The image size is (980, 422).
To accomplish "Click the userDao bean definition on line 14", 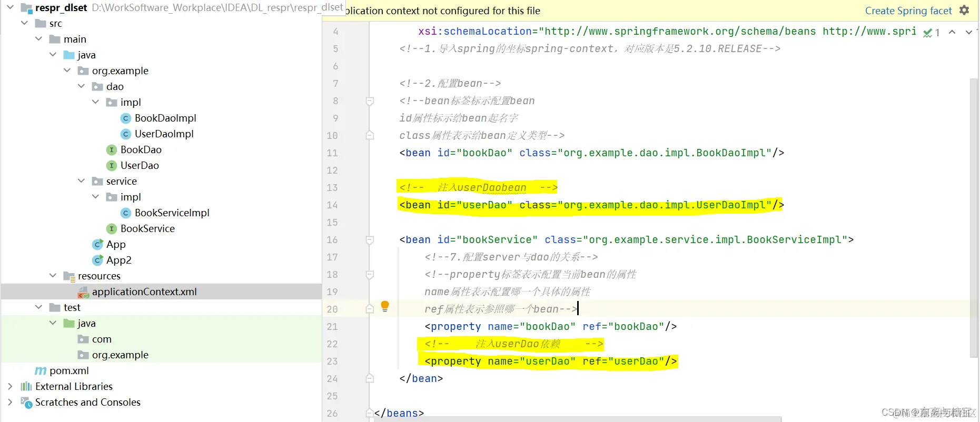I will [x=591, y=205].
